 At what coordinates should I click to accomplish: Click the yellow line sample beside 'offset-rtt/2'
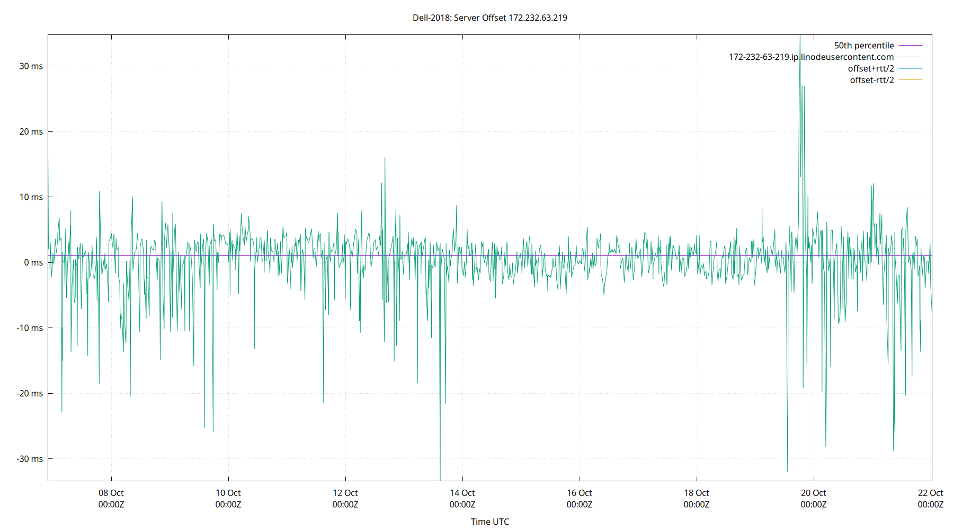click(x=911, y=80)
